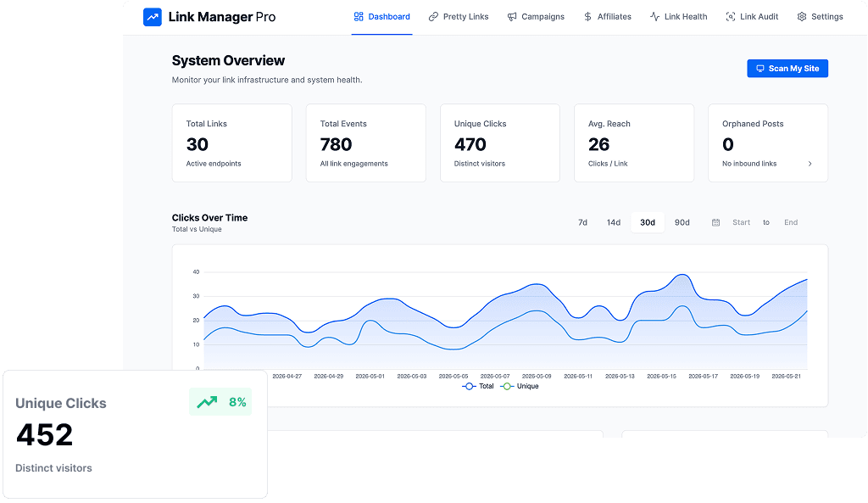Click the Scan My Site button

pyautogui.click(x=787, y=69)
